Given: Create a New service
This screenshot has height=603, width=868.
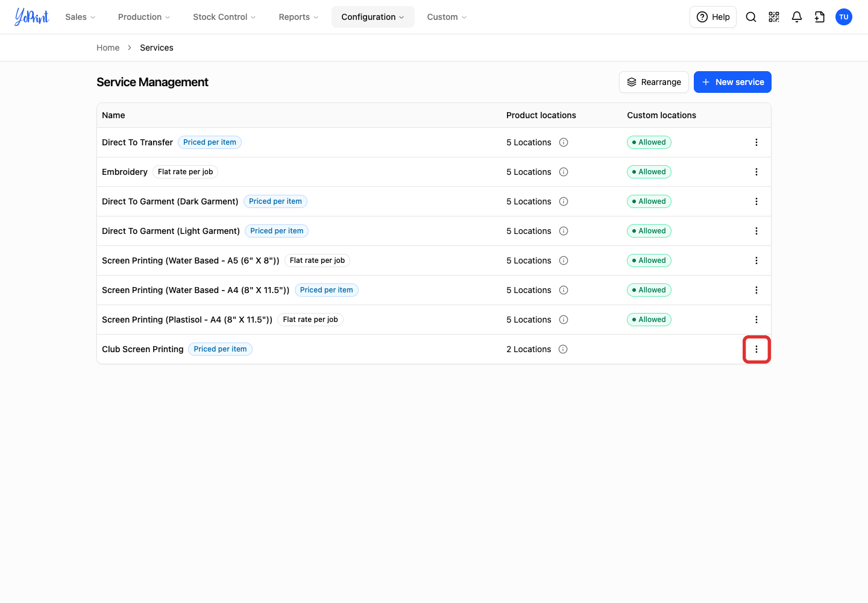Looking at the screenshot, I should (732, 82).
